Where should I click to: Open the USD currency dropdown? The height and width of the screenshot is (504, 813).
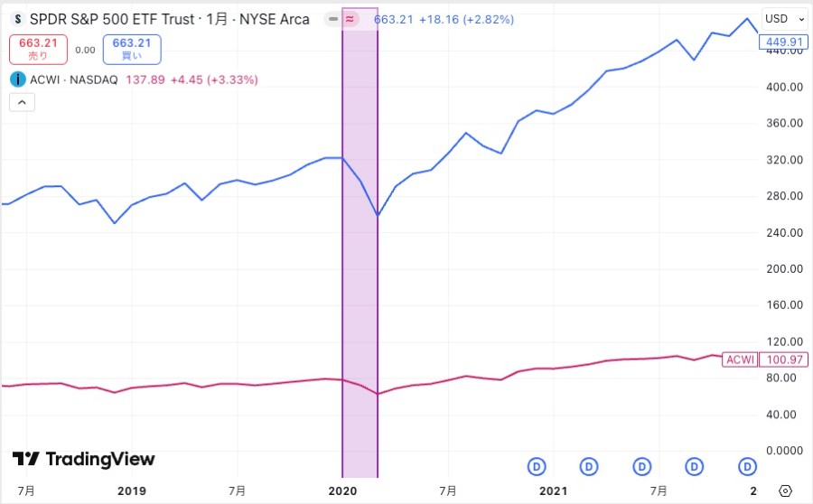click(784, 19)
